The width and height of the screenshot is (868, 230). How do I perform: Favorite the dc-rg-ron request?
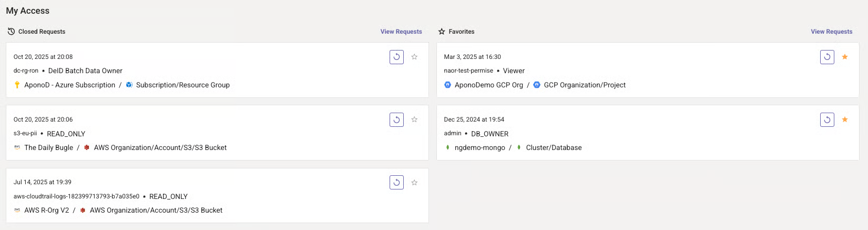click(x=414, y=57)
